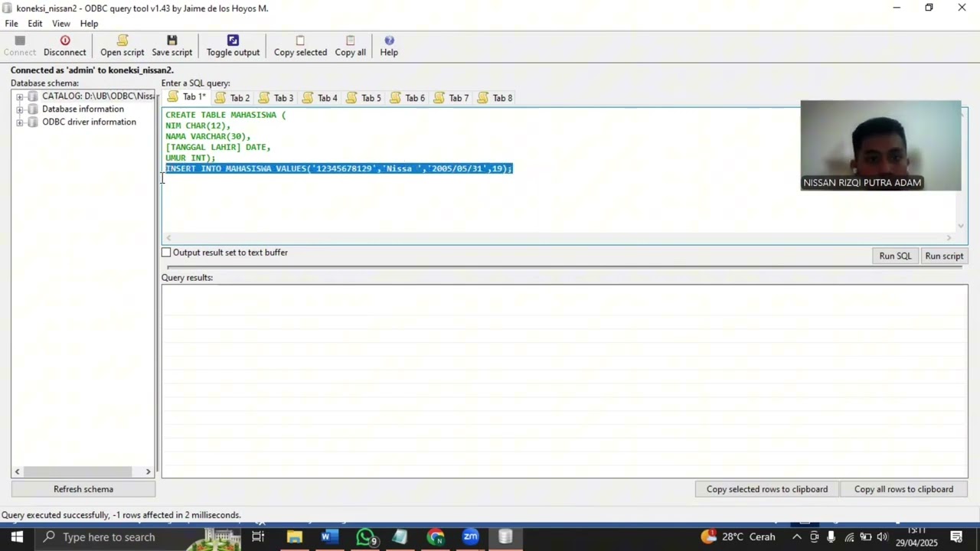
Task: Switch to Tab 5 query tab
Action: [x=364, y=98]
